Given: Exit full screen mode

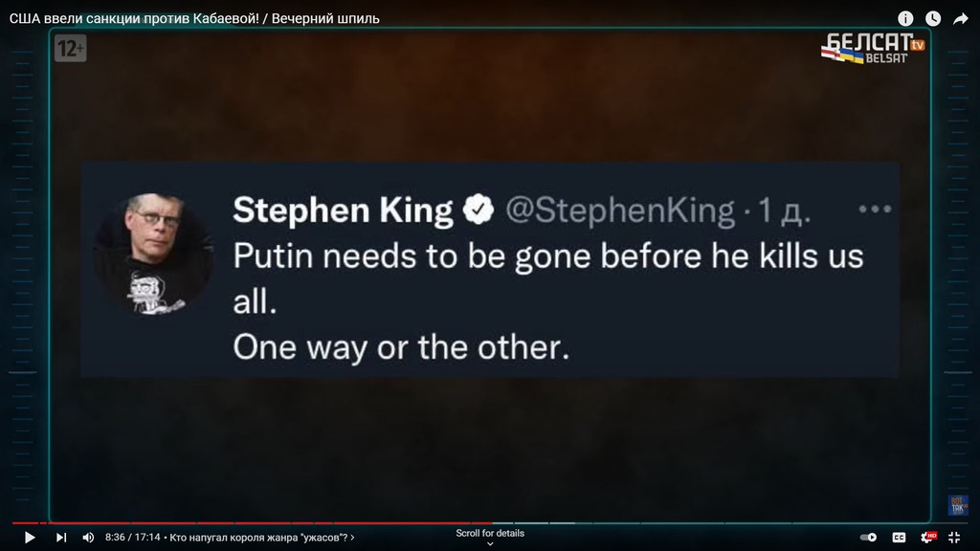Looking at the screenshot, I should tap(954, 538).
